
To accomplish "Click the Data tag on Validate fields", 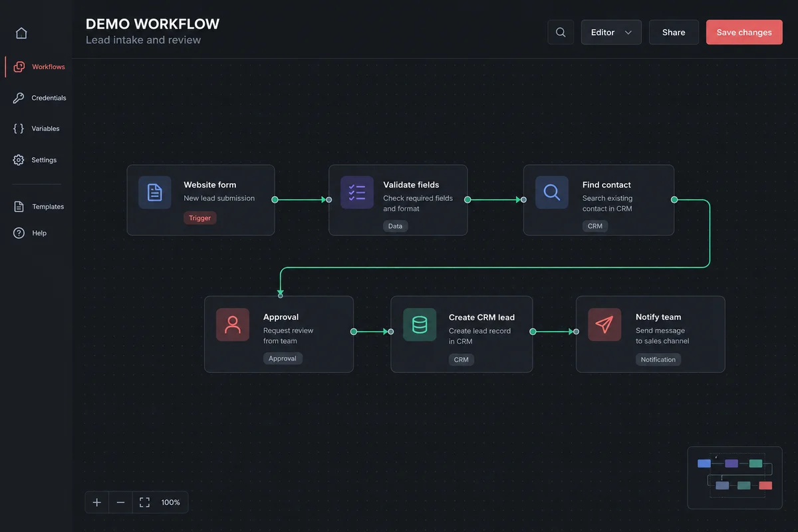I will click(395, 226).
